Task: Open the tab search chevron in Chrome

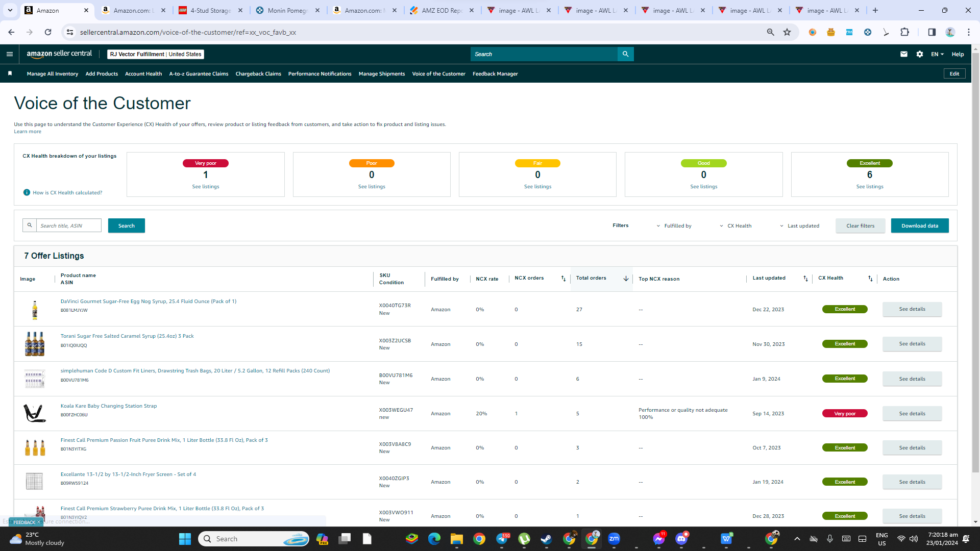Action: click(10, 10)
